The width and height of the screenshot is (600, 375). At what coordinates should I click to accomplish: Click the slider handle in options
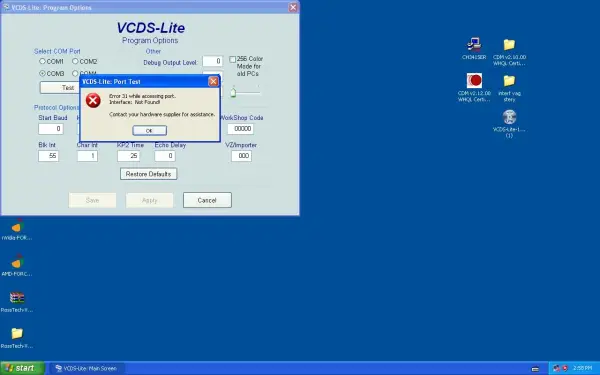[233, 93]
